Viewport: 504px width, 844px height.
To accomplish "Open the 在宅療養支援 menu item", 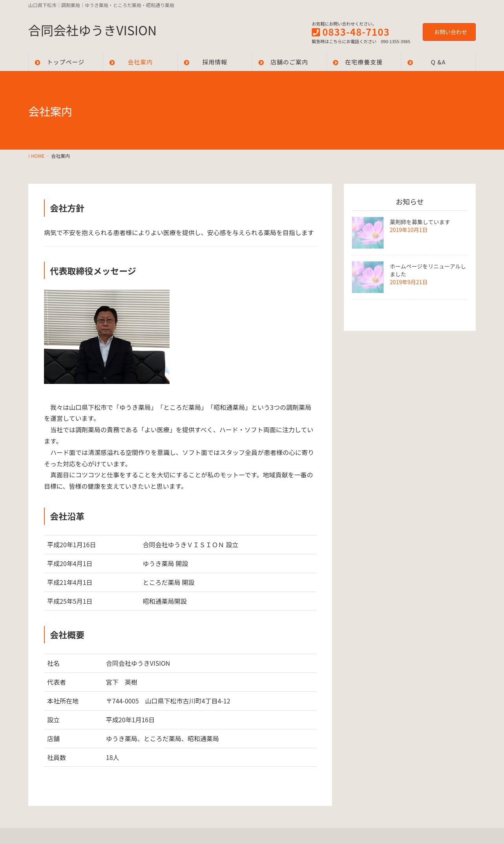I will pyautogui.click(x=363, y=62).
